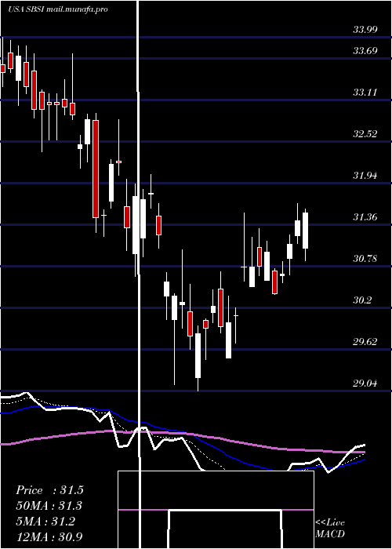Click the 12MA : 30.9 readout
The width and height of the screenshot is (392, 549).
click(49, 537)
